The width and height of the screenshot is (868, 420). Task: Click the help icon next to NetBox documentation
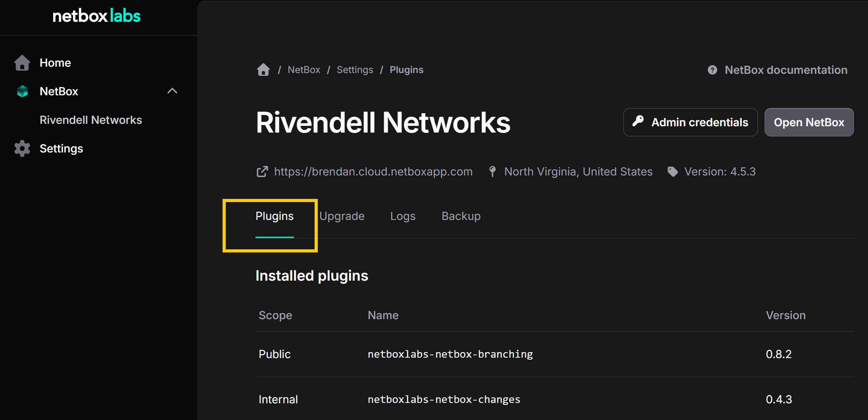coord(713,69)
